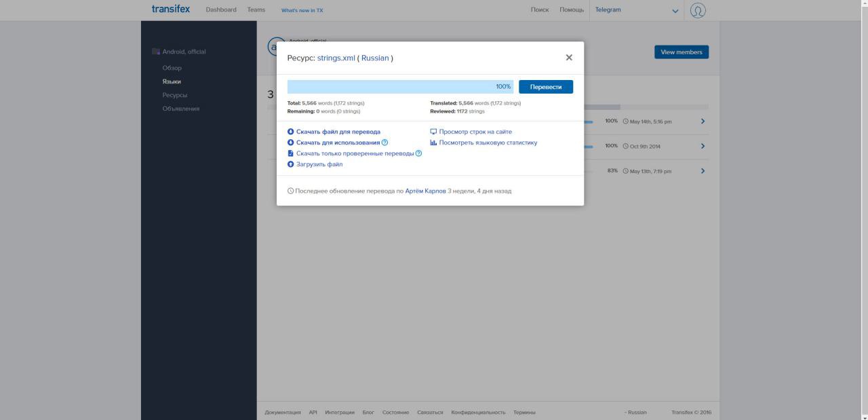Image resolution: width=868 pixels, height=420 pixels.
Task: Open Документация footer link
Action: (283, 413)
